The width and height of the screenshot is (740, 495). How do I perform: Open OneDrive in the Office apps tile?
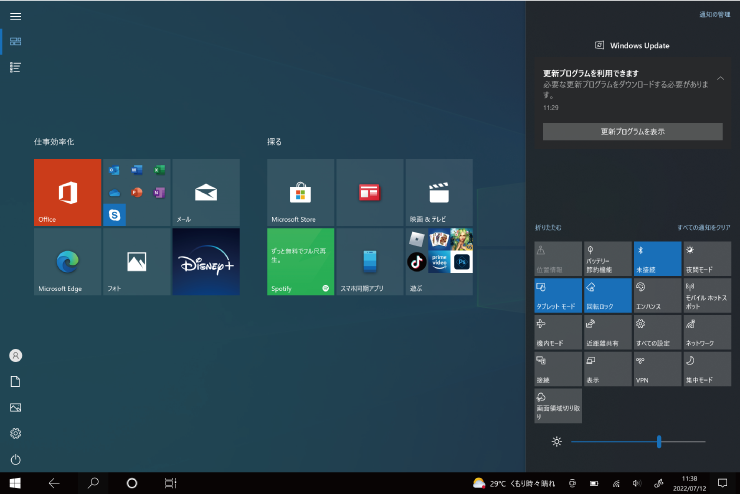(114, 193)
